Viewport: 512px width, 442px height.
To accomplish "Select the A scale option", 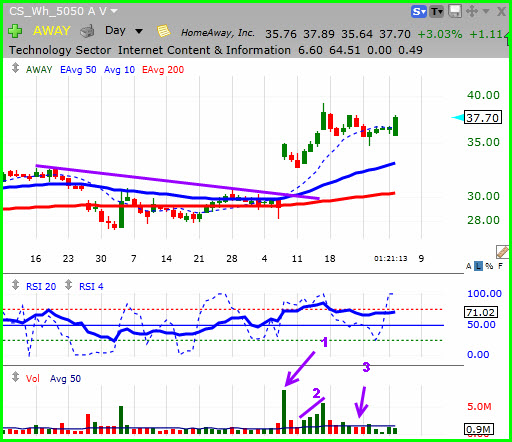I will click(x=469, y=266).
